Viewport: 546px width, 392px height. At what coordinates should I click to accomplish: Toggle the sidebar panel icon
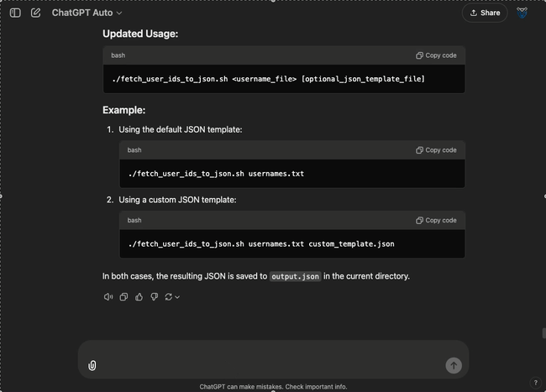click(15, 13)
